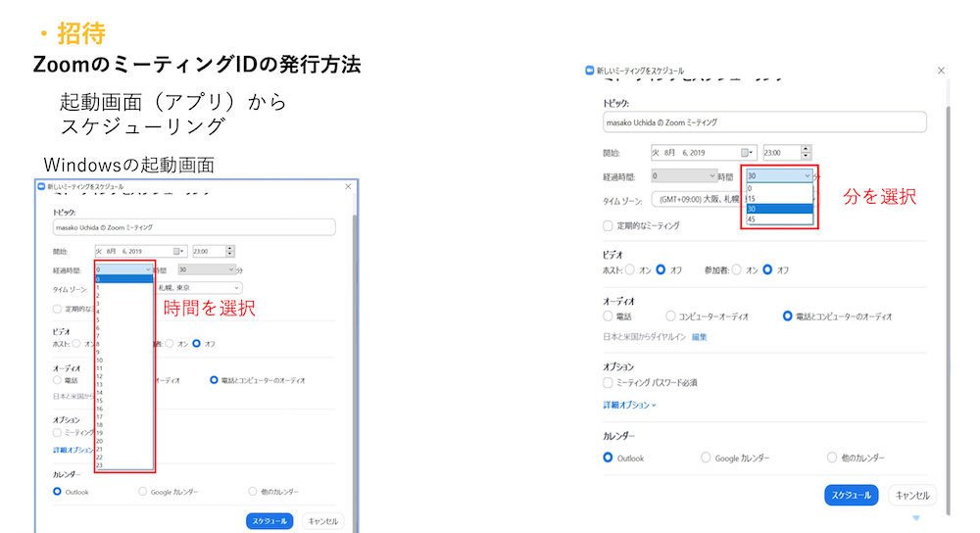Choose computer audio option in right dialog
The width and height of the screenshot is (980, 533).
pos(670,316)
